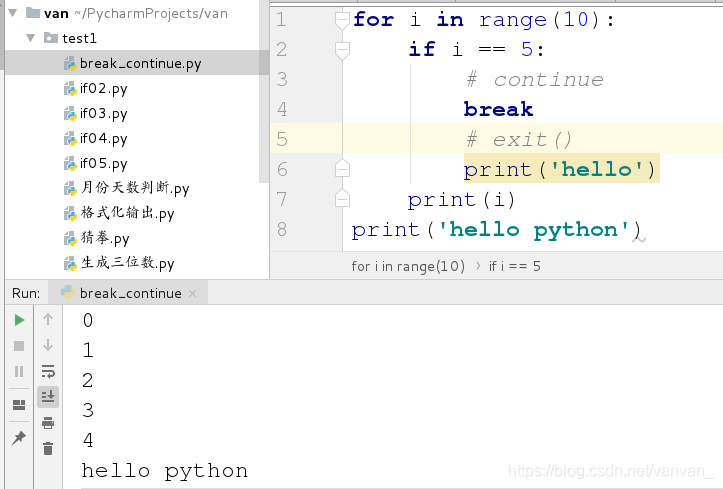This screenshot has width=723, height=489.
Task: Click 'print(i)' statement on line 7
Action: click(461, 199)
